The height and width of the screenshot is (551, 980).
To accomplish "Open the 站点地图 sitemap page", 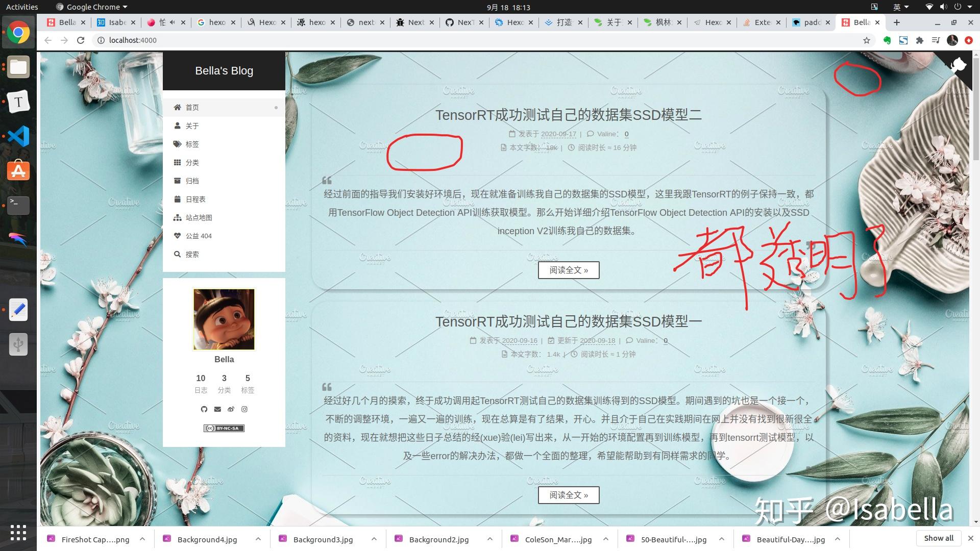I will click(199, 217).
